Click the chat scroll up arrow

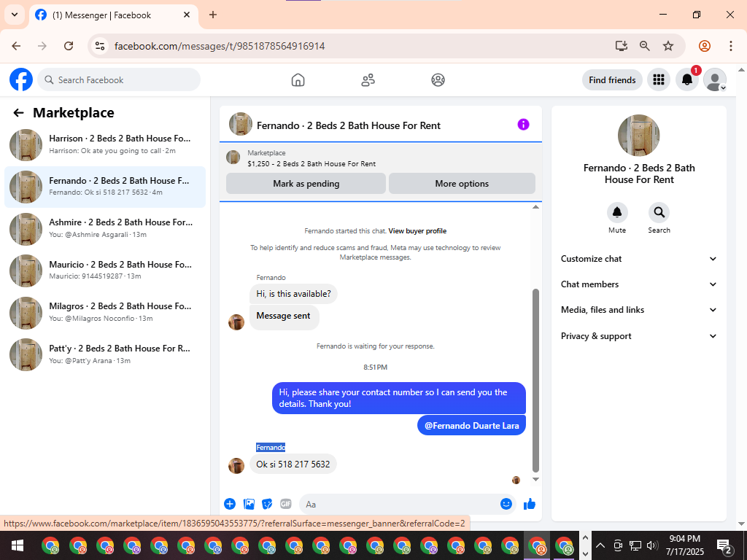click(535, 206)
